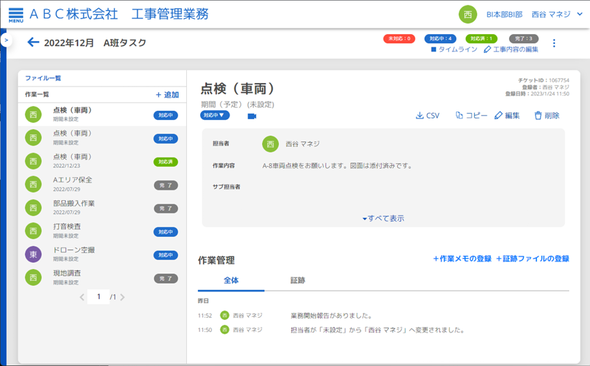
Task: Click 工事内容の編集 pencil link
Action: (511, 49)
